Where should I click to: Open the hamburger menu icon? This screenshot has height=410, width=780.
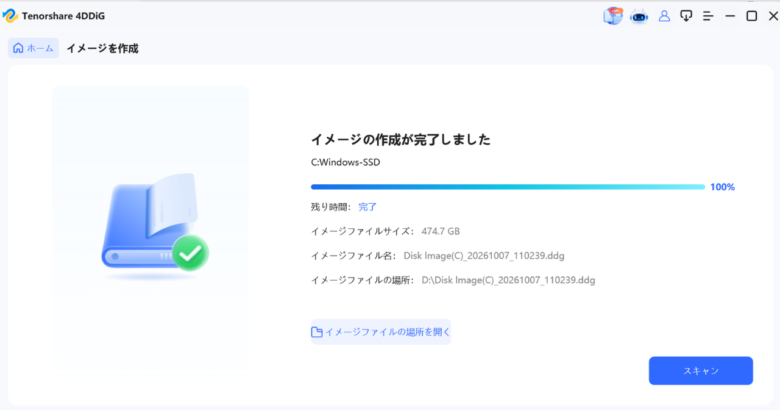[708, 16]
